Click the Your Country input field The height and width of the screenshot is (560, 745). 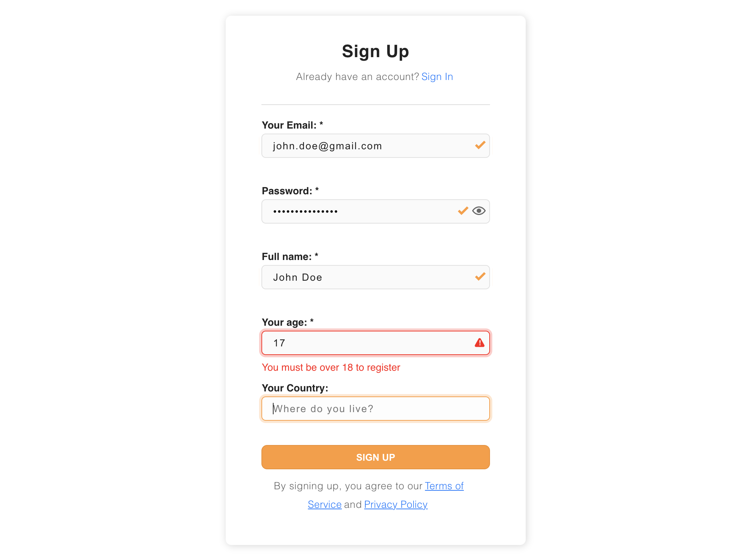pyautogui.click(x=376, y=408)
